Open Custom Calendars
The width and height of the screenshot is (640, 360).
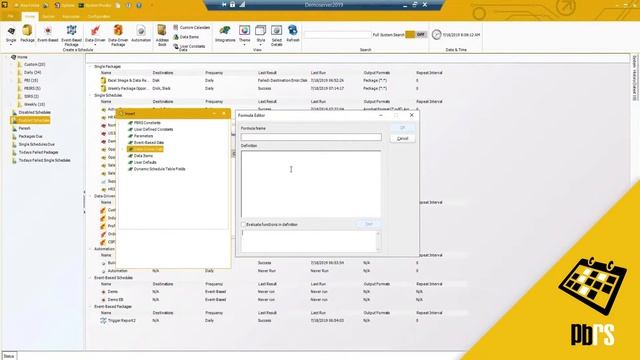click(191, 27)
